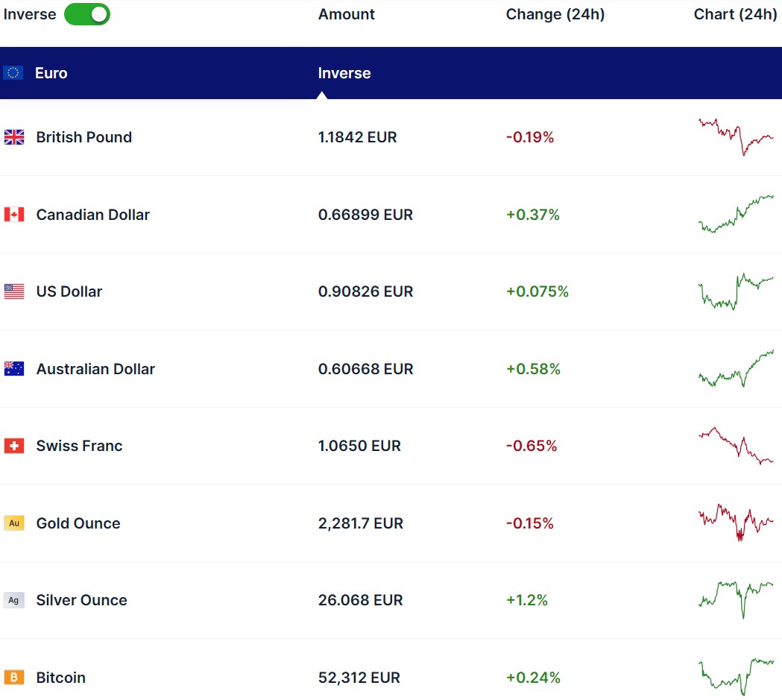Click the Swiss flag icon
Viewport: 782px width, 700px height.
click(14, 446)
